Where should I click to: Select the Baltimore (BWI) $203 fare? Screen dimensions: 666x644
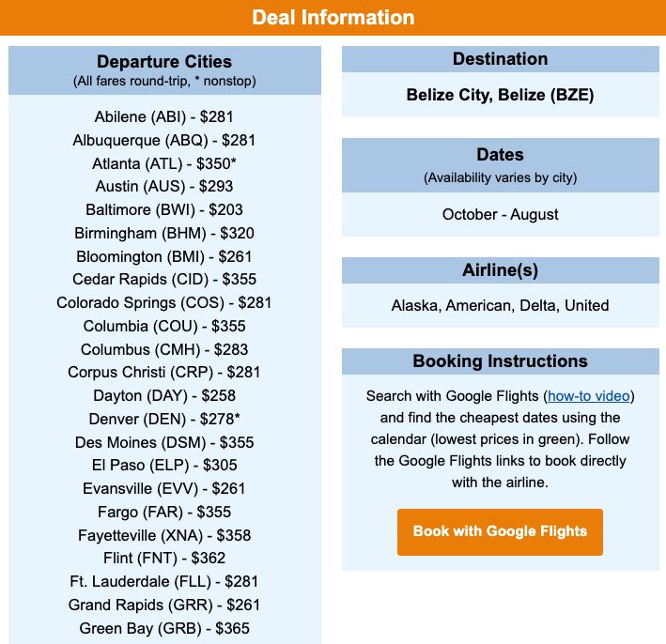[164, 209]
